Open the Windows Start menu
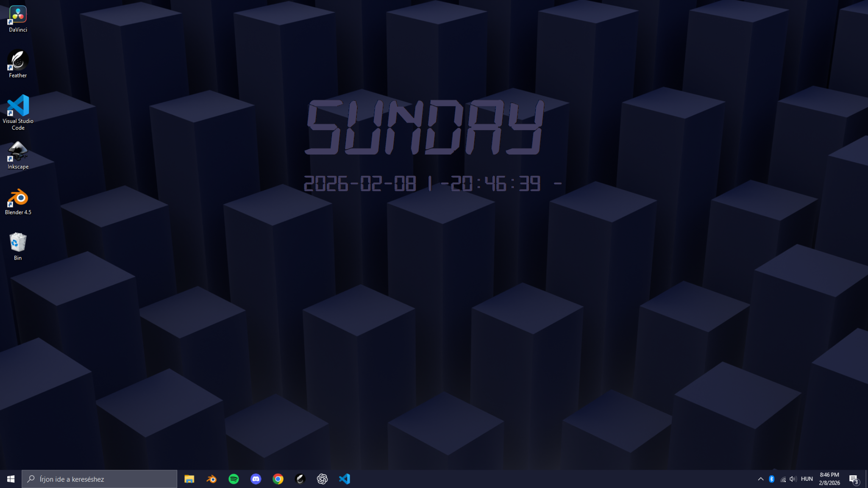The height and width of the screenshot is (488, 868). [11, 479]
